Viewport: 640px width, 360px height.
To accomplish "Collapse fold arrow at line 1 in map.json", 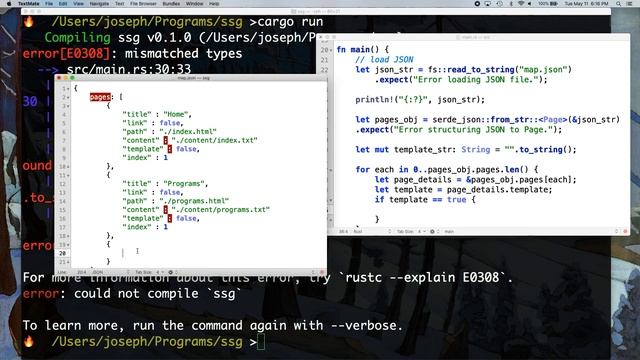I will pos(68,89).
